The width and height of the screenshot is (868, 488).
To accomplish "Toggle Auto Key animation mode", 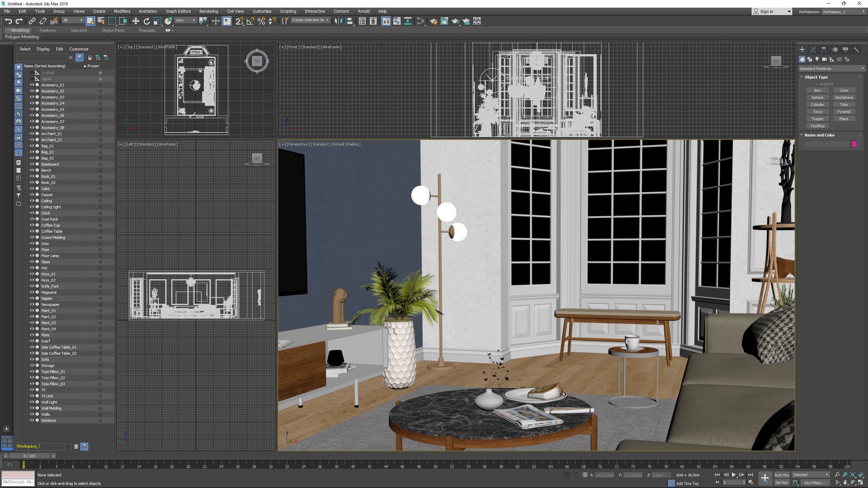I will [782, 475].
